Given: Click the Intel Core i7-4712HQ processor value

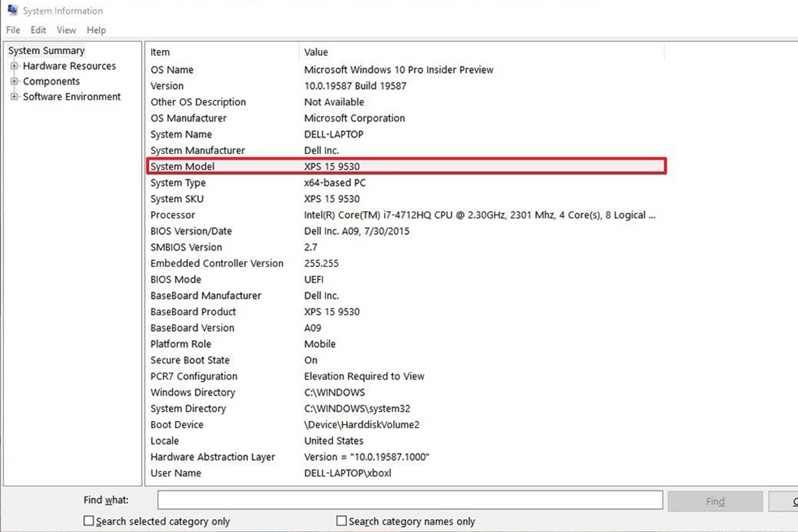Looking at the screenshot, I should tap(480, 215).
